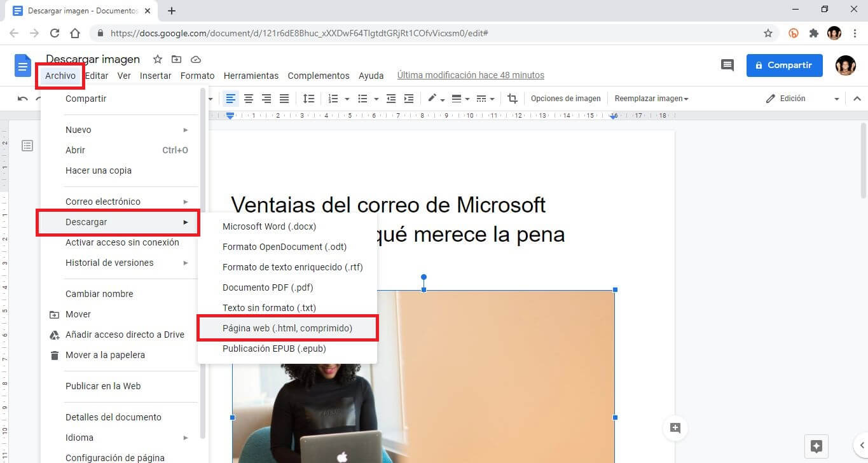This screenshot has width=868, height=463.
Task: Increase indent
Action: tap(409, 99)
